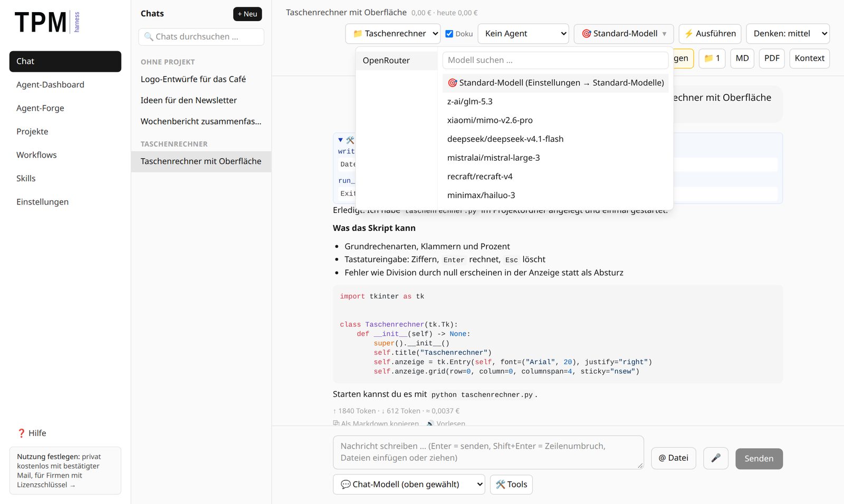Focus the Chats durchsuchen search field
The image size is (844, 504).
click(x=201, y=37)
